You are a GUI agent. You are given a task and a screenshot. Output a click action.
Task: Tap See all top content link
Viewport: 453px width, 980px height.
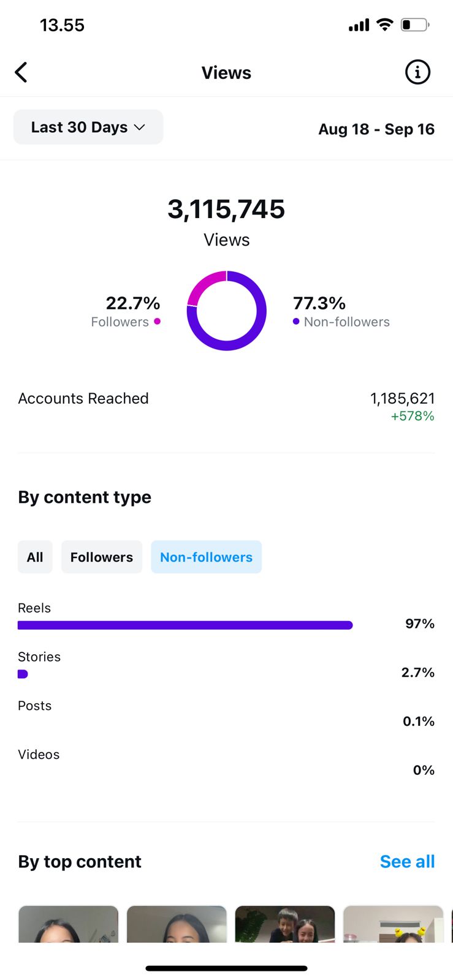[407, 861]
